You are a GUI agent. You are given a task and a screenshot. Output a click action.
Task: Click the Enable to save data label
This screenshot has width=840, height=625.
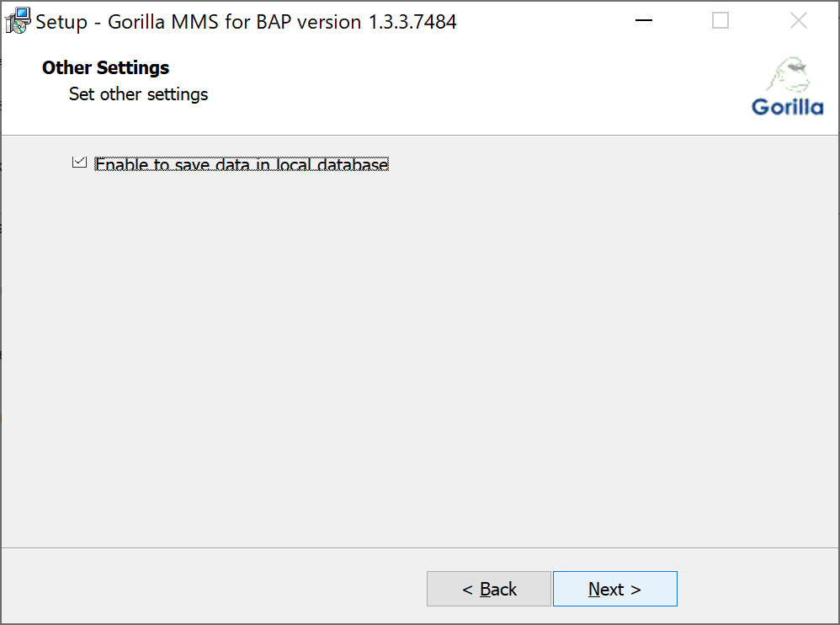pos(242,164)
